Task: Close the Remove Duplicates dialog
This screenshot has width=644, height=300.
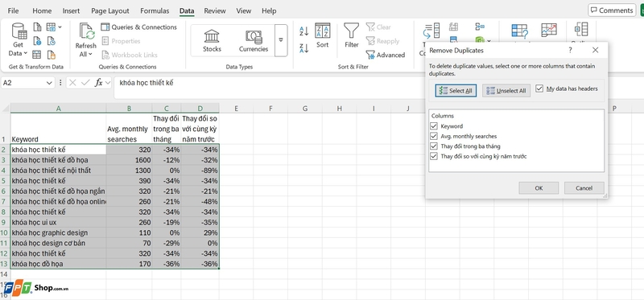Action: tap(595, 50)
